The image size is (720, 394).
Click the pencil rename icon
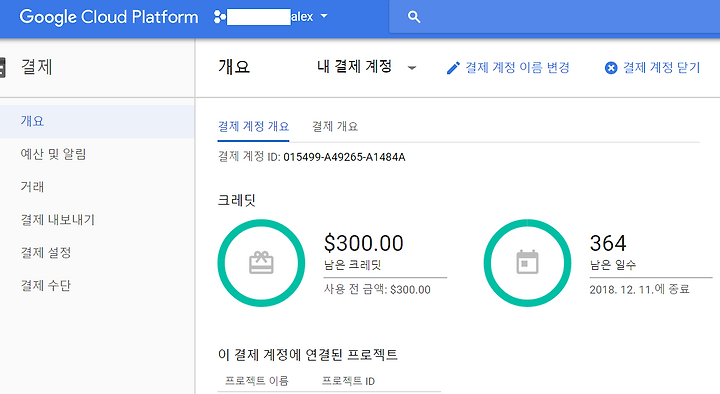453,68
